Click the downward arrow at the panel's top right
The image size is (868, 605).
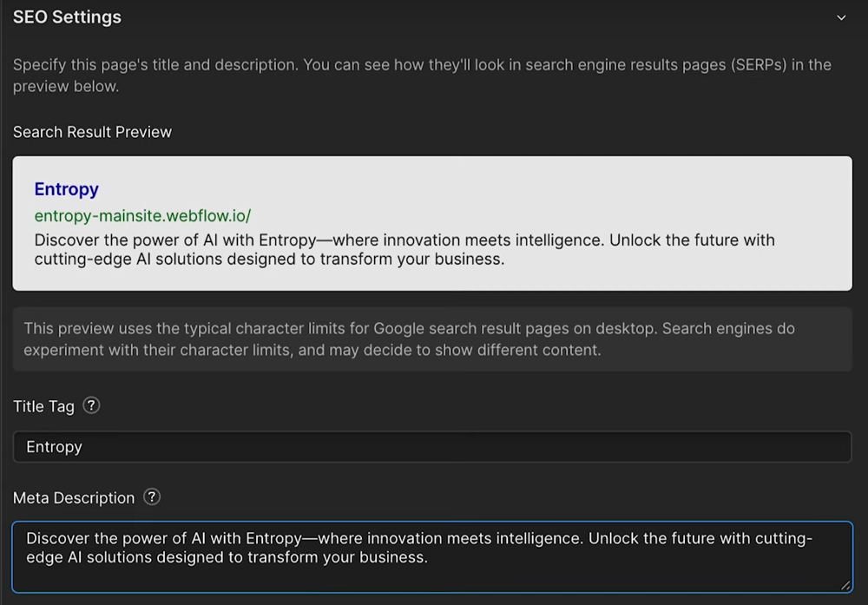(x=840, y=16)
